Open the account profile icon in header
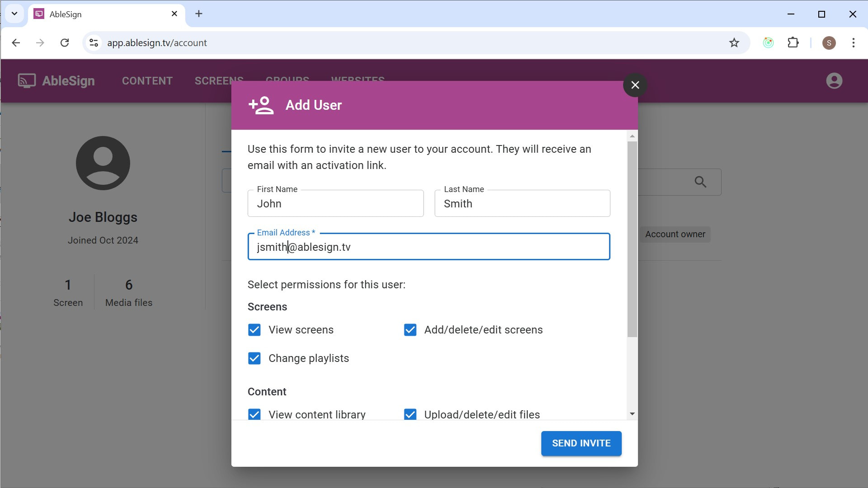This screenshot has width=868, height=488. [834, 81]
